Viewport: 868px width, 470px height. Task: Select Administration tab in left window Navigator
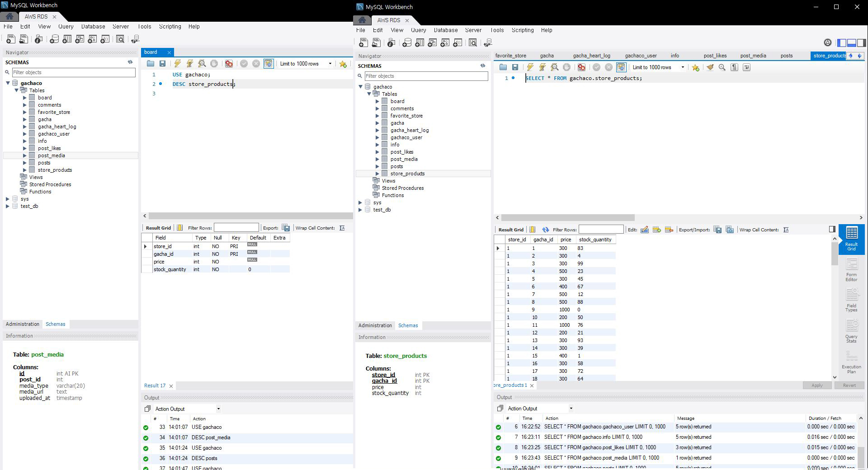pos(23,324)
